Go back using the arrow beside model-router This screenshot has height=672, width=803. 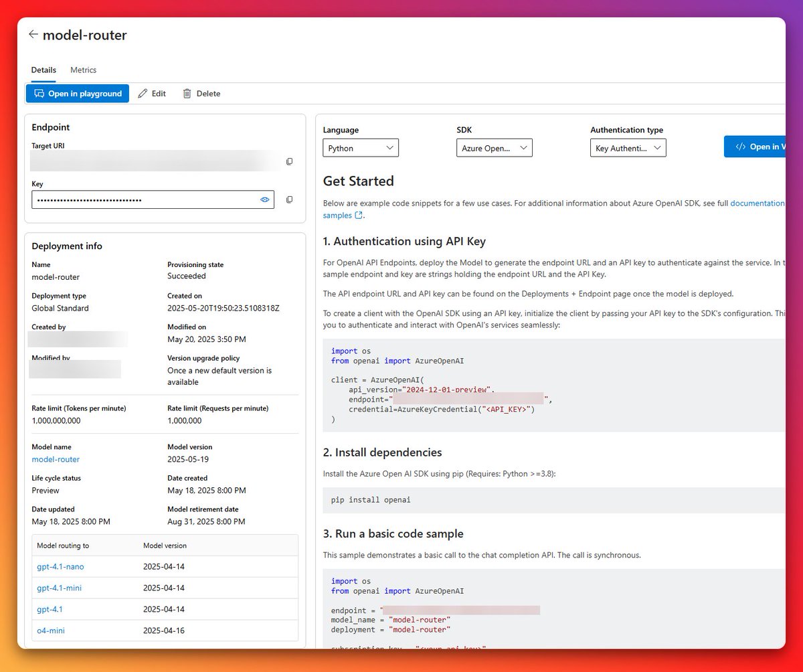[x=33, y=34]
